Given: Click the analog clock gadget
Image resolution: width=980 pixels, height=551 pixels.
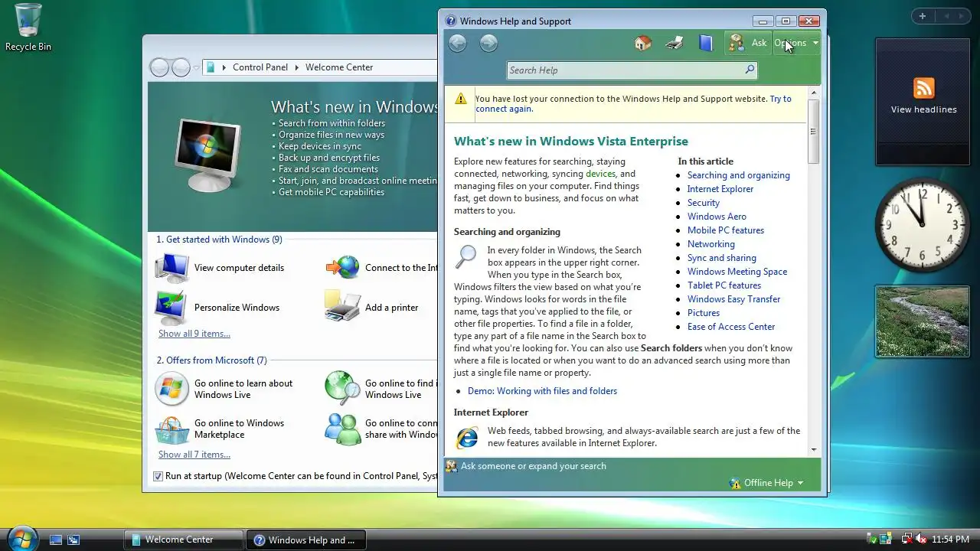Looking at the screenshot, I should [x=923, y=224].
